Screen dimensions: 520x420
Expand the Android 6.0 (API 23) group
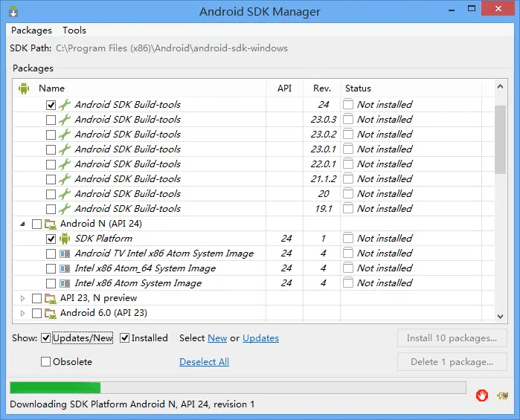click(22, 313)
